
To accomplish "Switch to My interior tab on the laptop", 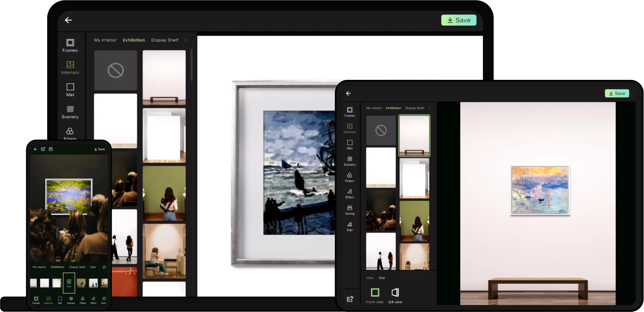I will 105,40.
